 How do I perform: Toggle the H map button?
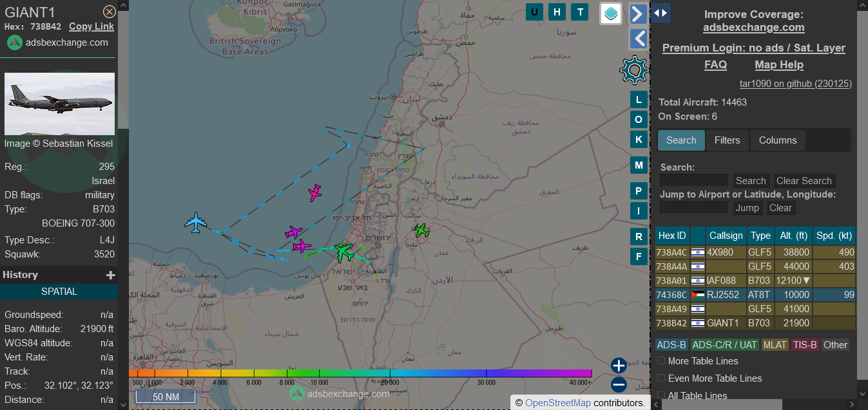pyautogui.click(x=557, y=12)
